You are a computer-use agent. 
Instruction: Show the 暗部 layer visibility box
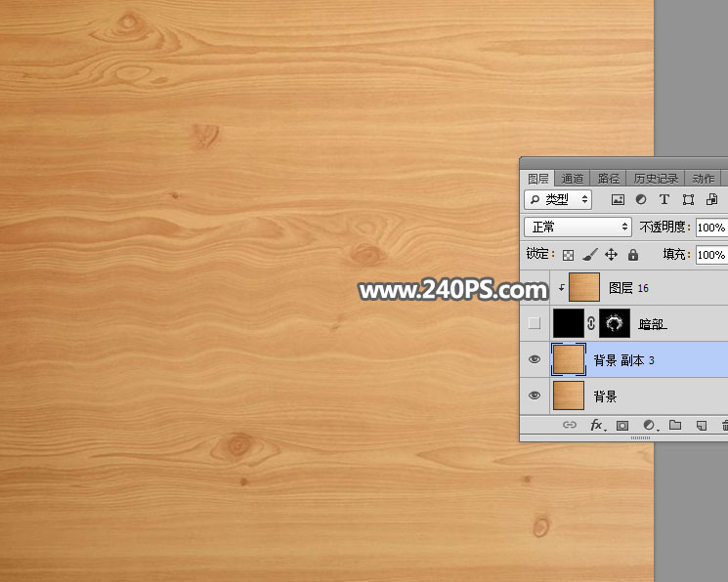click(535, 323)
